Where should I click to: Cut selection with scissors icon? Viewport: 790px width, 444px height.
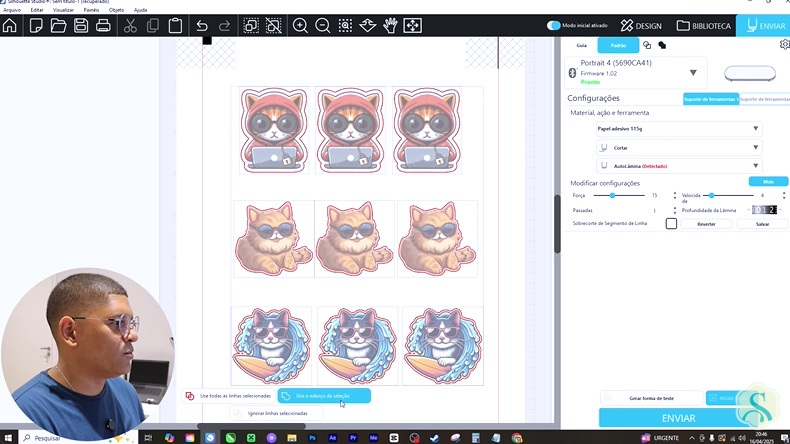tap(130, 25)
